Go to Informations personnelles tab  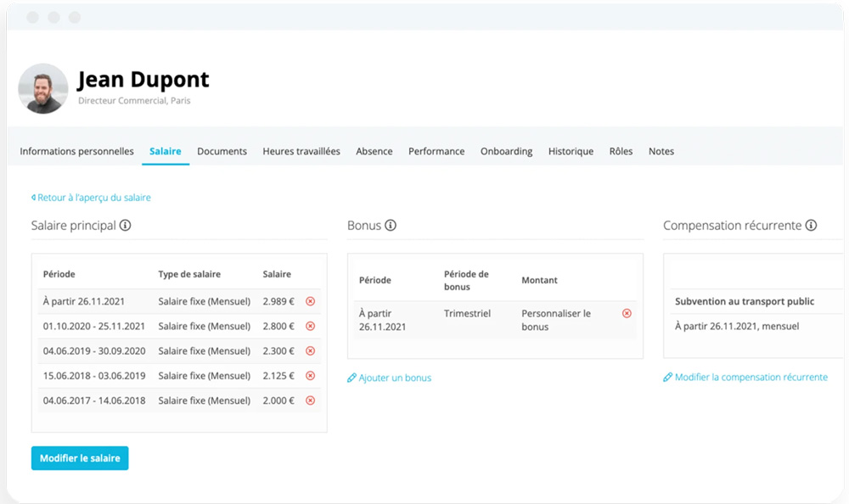pyautogui.click(x=76, y=151)
